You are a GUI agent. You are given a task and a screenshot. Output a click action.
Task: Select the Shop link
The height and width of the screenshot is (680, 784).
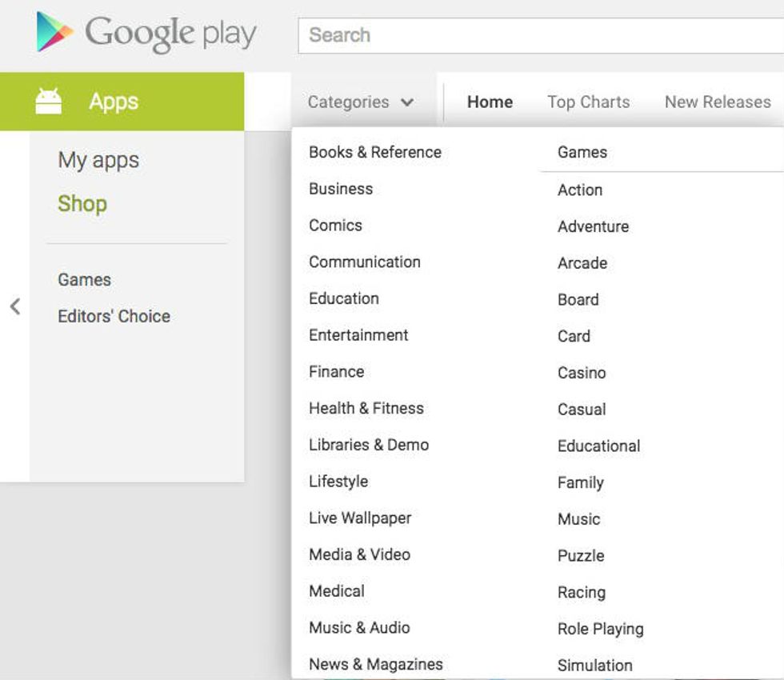[82, 204]
